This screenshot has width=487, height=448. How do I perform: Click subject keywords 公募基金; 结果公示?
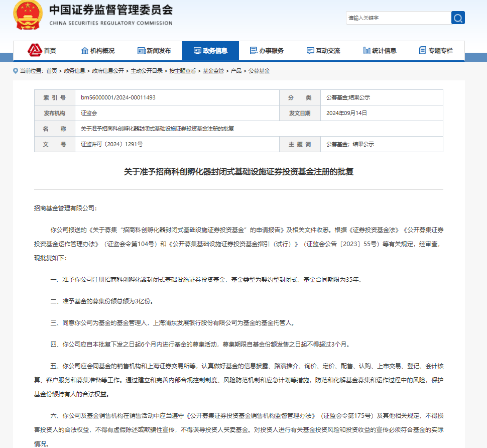pyautogui.click(x=350, y=144)
